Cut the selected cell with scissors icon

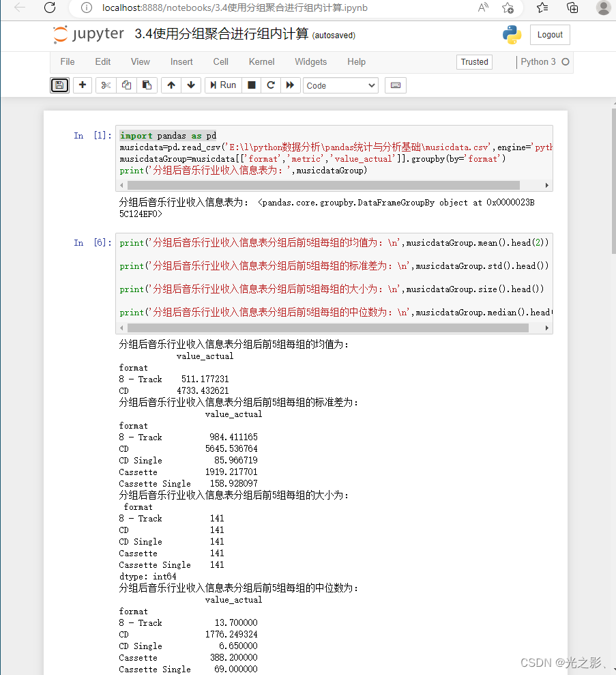104,85
